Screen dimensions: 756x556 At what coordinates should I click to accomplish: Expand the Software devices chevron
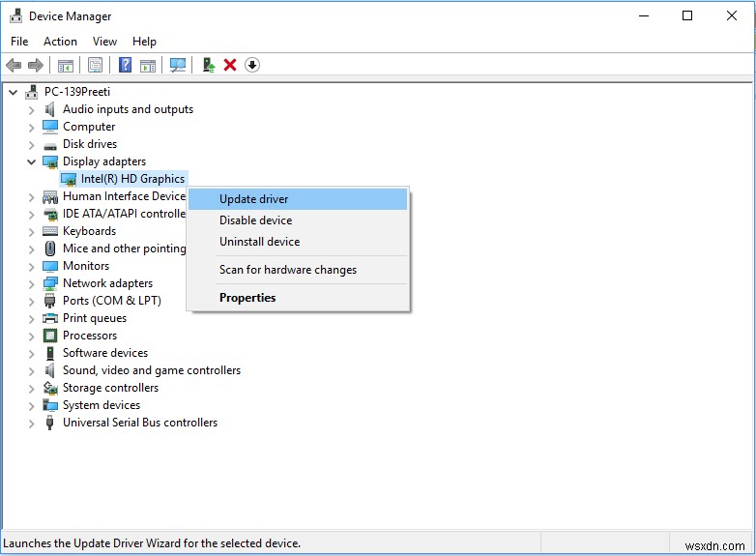31,354
